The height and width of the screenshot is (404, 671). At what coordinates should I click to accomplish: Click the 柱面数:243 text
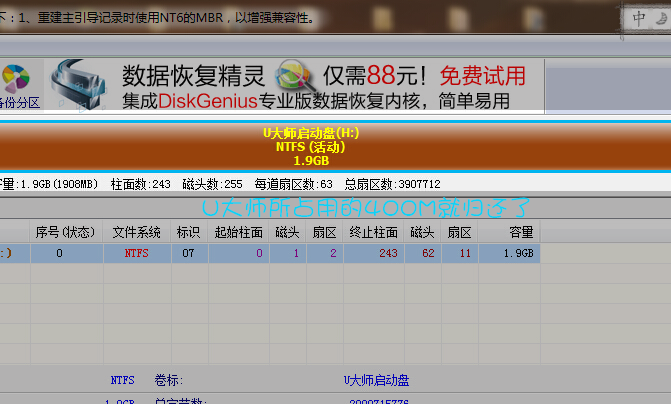(x=140, y=184)
